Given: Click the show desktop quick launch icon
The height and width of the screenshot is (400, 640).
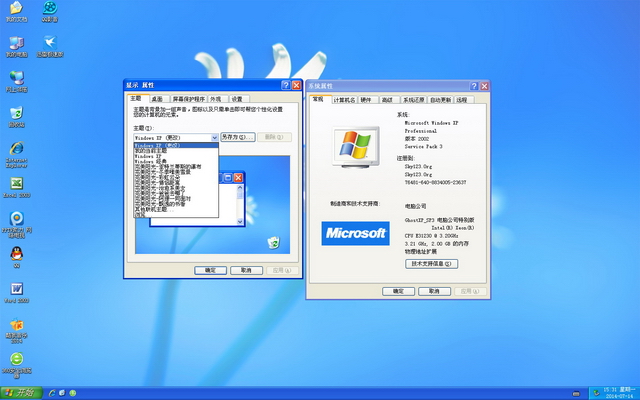Looking at the screenshot, I should pyautogui.click(x=62, y=393).
